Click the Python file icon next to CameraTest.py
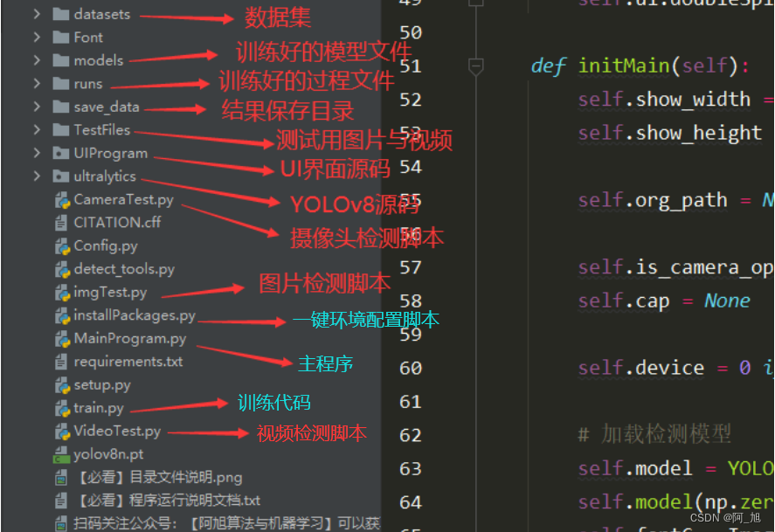Viewport: 775px width, 532px height. pos(63,199)
